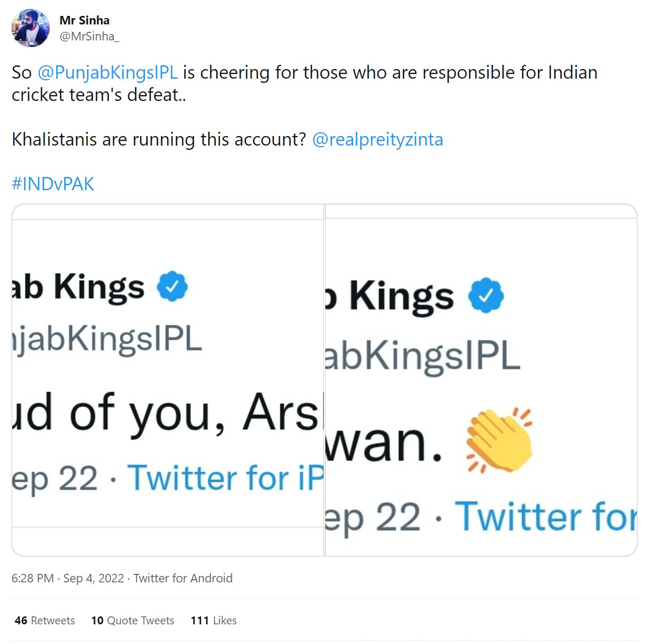The image size is (648, 644).
Task: Open the @MrSinha_ handle
Action: tap(89, 36)
